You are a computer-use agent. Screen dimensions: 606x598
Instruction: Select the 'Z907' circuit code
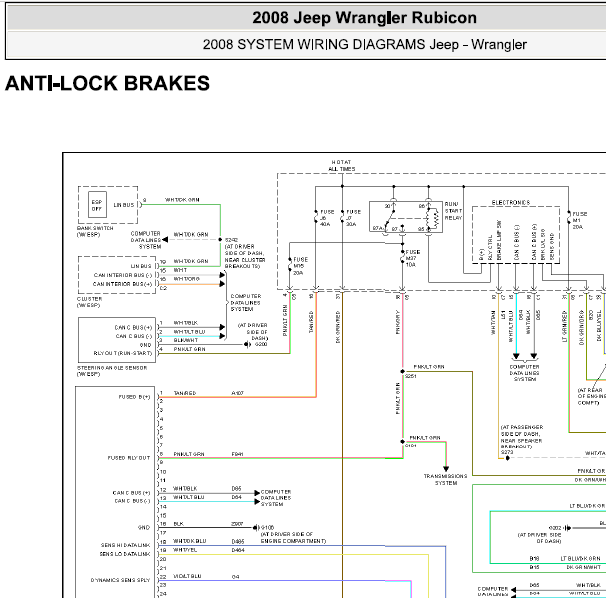coord(237,524)
